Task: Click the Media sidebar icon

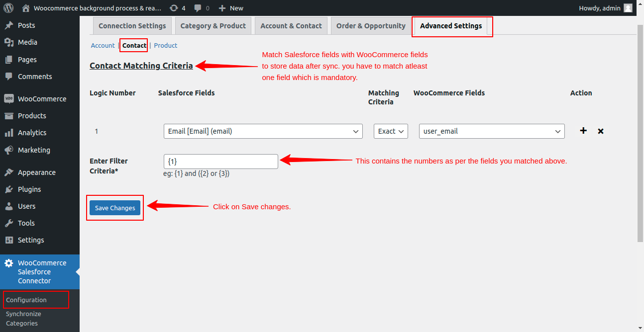Action: 8,42
